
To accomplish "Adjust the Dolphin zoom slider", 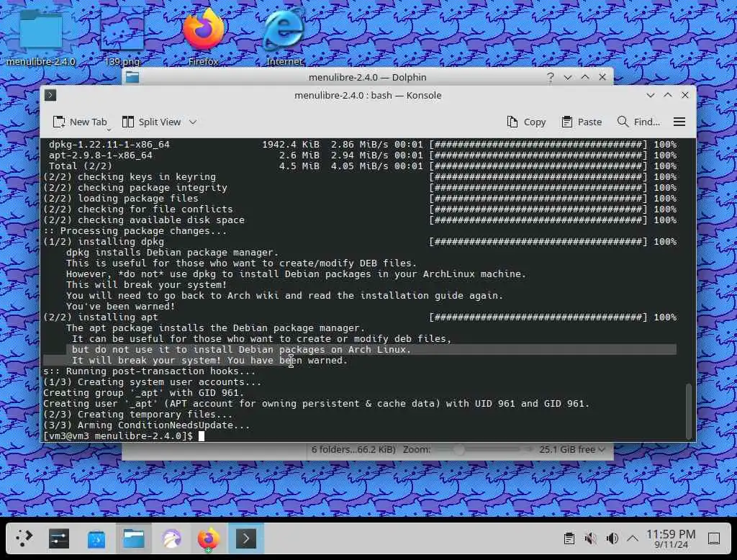I will click(x=484, y=449).
